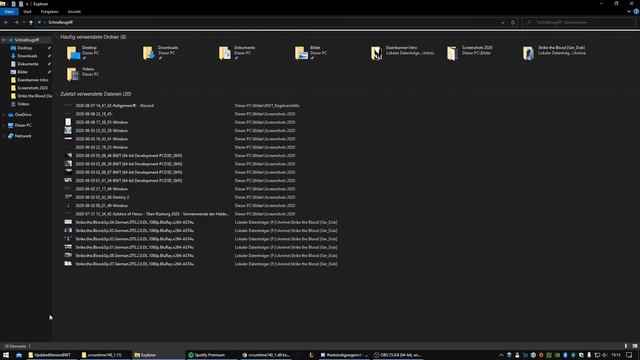640x360 pixels.
Task: Select Strike the Blood in the sidebar
Action: [x=34, y=96]
